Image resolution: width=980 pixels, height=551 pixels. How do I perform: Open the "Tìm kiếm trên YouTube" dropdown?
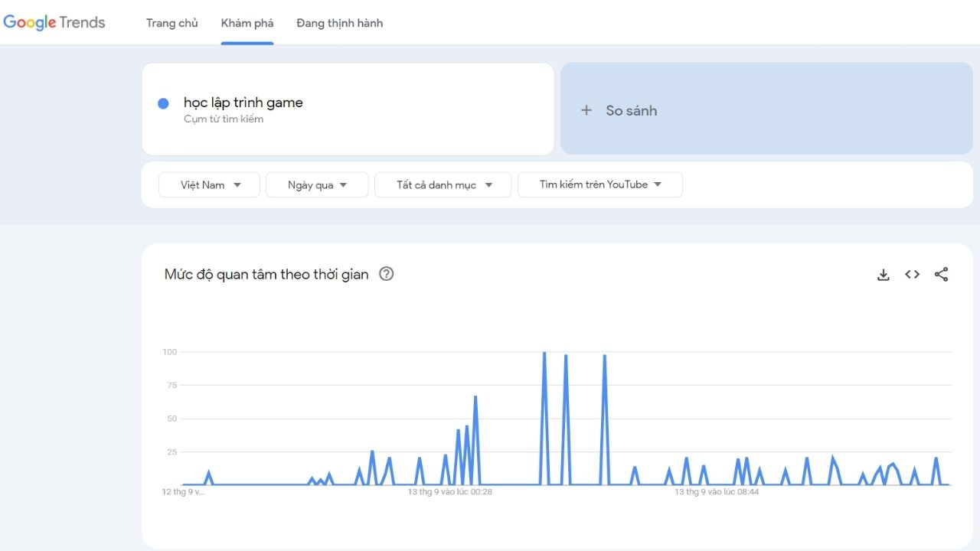point(599,184)
